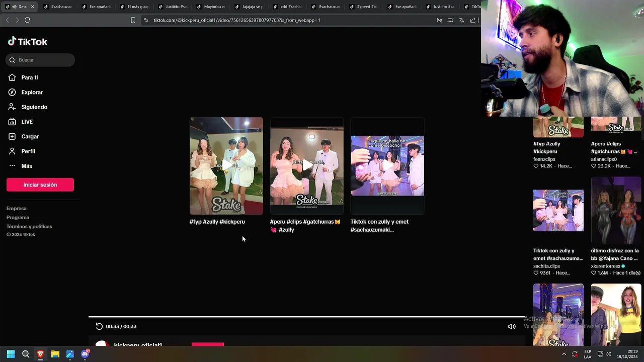The width and height of the screenshot is (644, 362).
Task: Reload the page with the refresh icon
Action: tap(27, 20)
